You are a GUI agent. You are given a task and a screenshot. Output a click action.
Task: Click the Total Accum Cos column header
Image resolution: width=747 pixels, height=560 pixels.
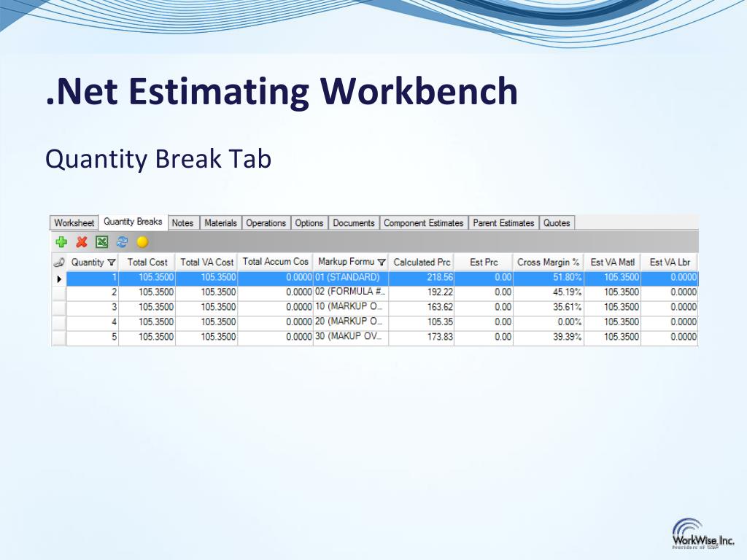[x=275, y=262]
